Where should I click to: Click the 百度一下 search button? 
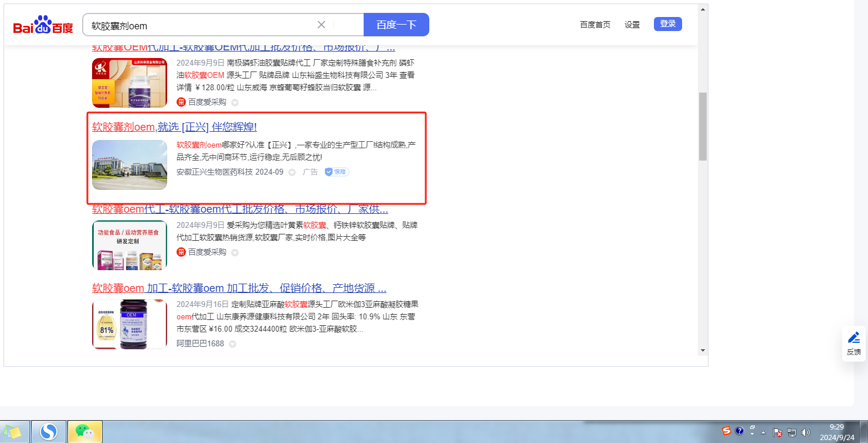(x=396, y=25)
